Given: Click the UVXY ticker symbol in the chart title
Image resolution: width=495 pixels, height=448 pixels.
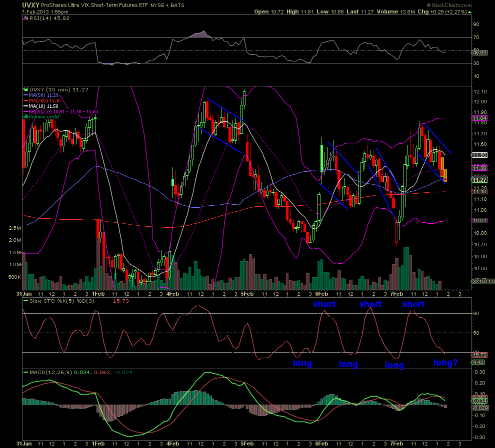Looking at the screenshot, I should [30, 5].
